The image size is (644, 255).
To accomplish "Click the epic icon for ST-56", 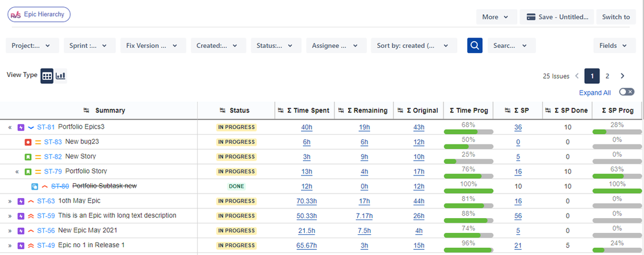I will click(x=21, y=231).
